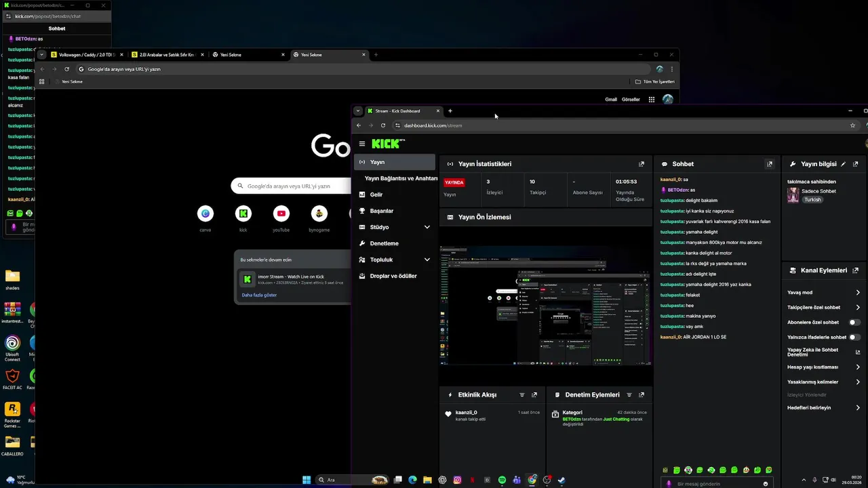The image size is (868, 488).
Task: Open Yayın Bağlantısı ve Anahtarı sidebar item
Action: [x=401, y=178]
